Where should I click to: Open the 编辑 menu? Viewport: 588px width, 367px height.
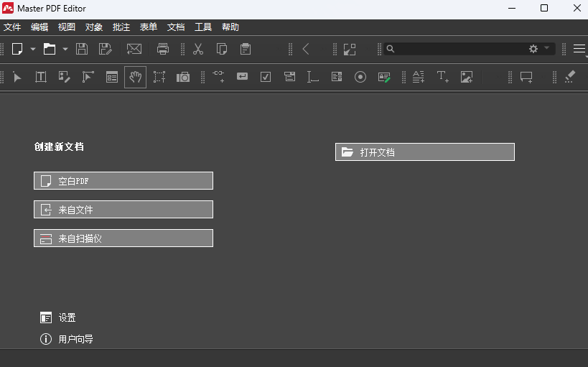coord(39,27)
